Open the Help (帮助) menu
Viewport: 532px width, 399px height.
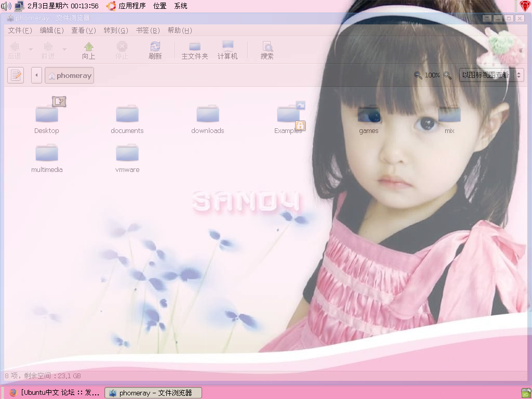tap(180, 31)
